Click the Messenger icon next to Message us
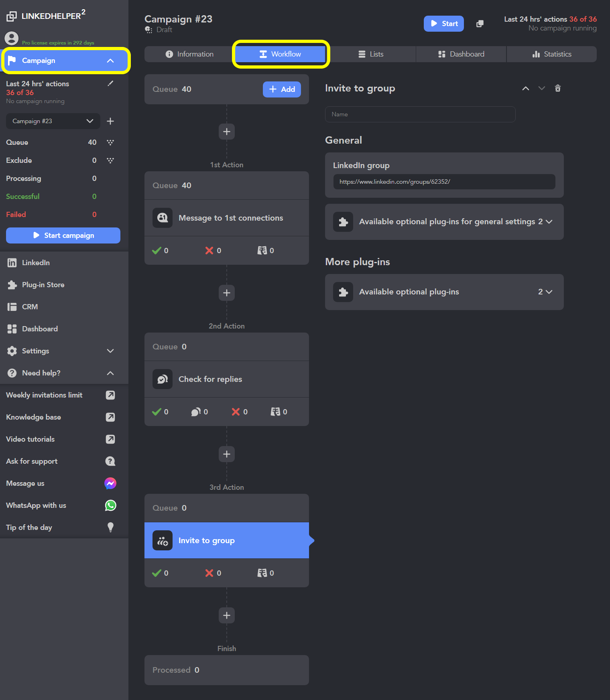This screenshot has width=610, height=700. (x=110, y=483)
